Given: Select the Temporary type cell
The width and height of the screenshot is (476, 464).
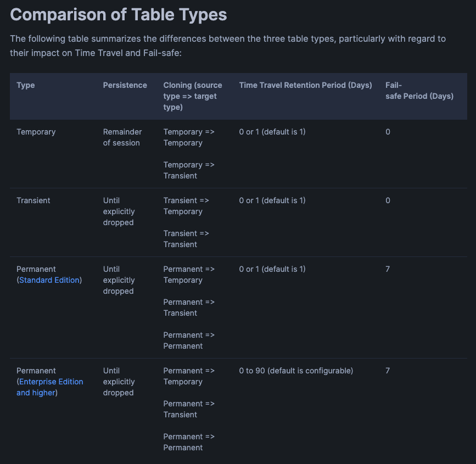Looking at the screenshot, I should [36, 132].
